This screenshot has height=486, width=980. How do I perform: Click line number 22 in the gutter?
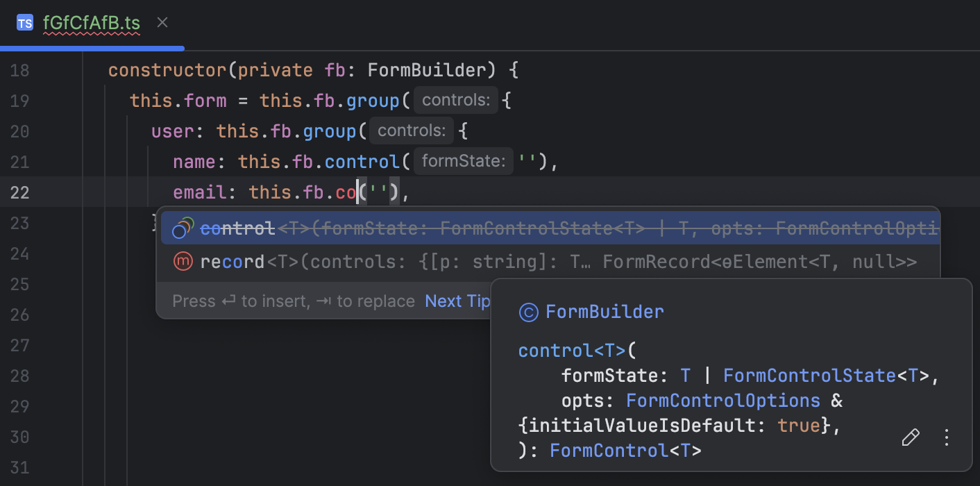pyautogui.click(x=19, y=192)
